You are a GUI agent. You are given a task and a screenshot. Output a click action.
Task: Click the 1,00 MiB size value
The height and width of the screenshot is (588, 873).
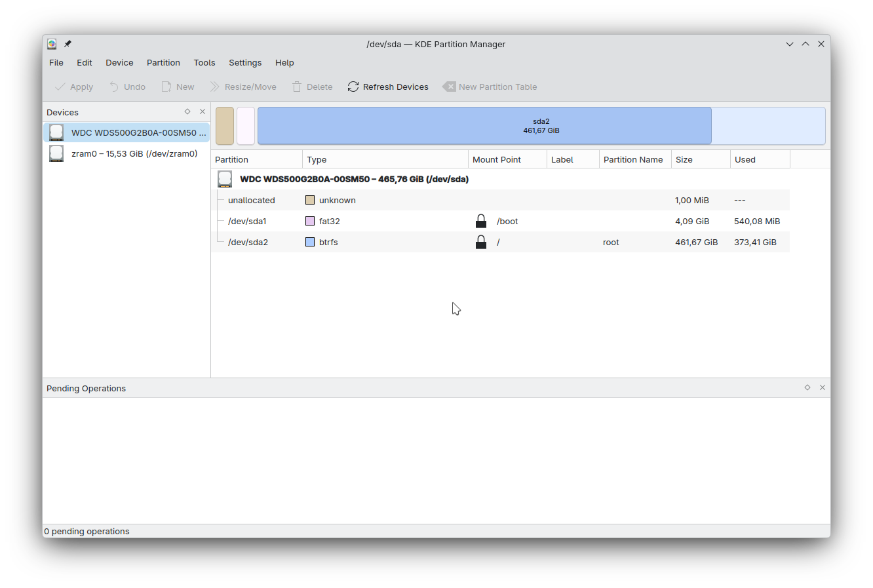(692, 200)
